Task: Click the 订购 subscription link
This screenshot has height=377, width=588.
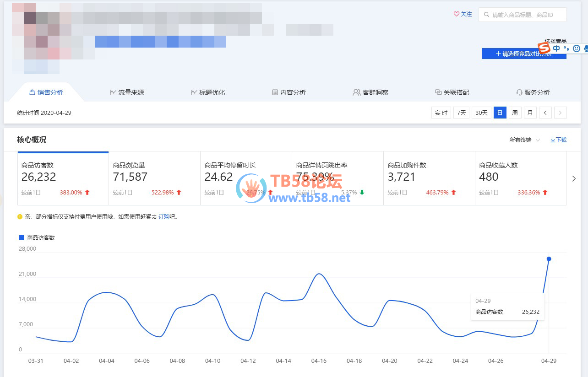Action: click(164, 217)
